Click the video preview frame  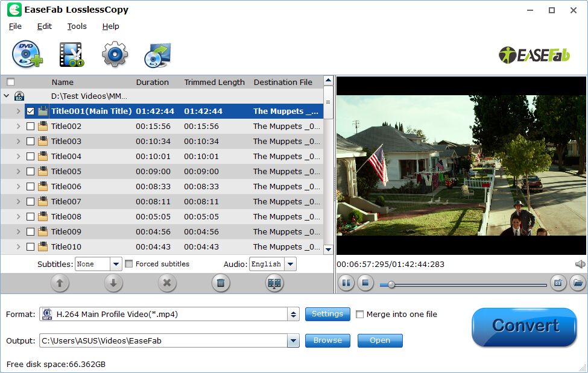coord(461,165)
